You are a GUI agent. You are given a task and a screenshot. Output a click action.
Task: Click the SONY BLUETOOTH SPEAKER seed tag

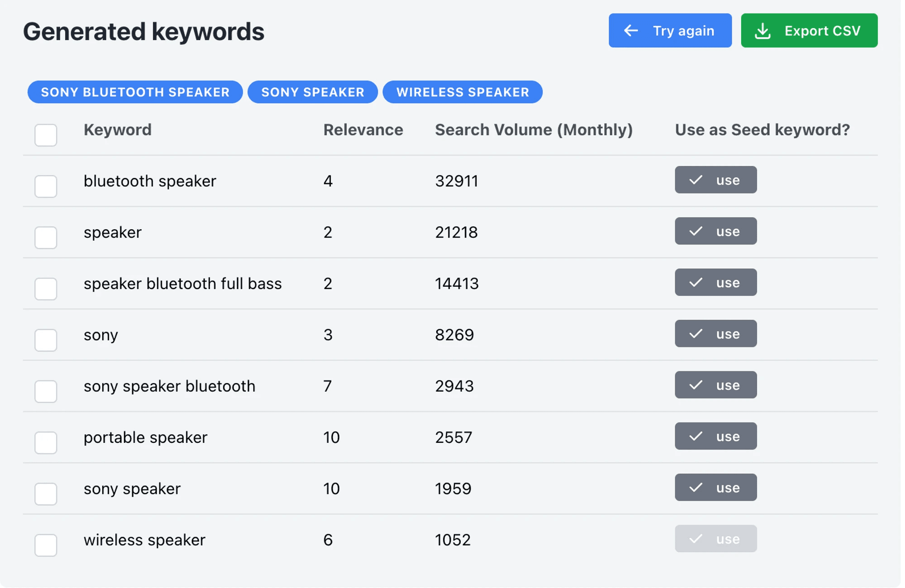coord(135,92)
